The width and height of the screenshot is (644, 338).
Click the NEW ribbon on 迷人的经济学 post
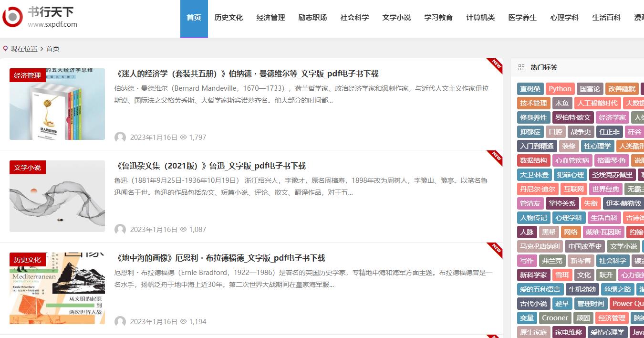[x=496, y=65]
